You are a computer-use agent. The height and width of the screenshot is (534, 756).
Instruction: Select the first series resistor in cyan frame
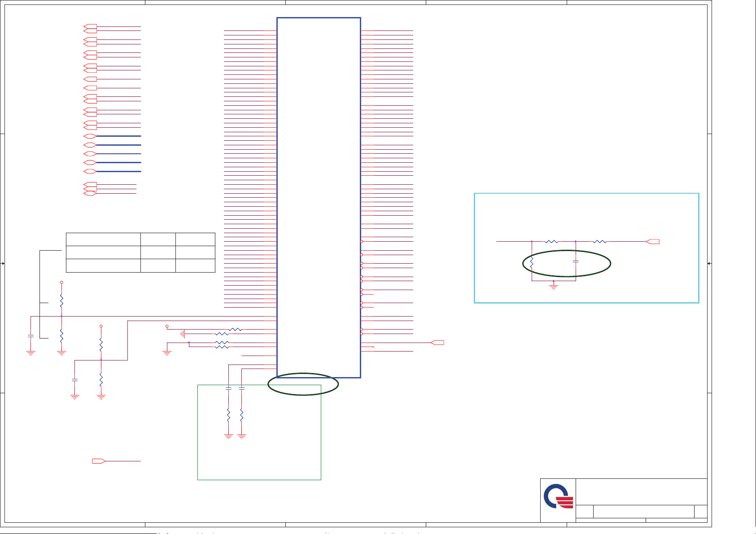[x=551, y=242]
